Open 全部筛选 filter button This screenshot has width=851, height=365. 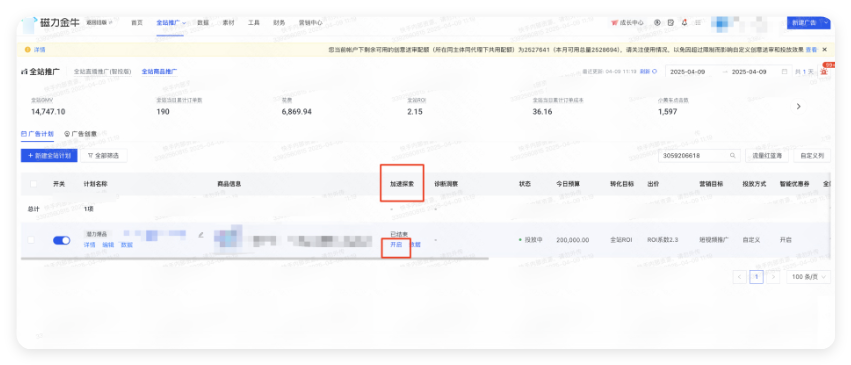(104, 156)
